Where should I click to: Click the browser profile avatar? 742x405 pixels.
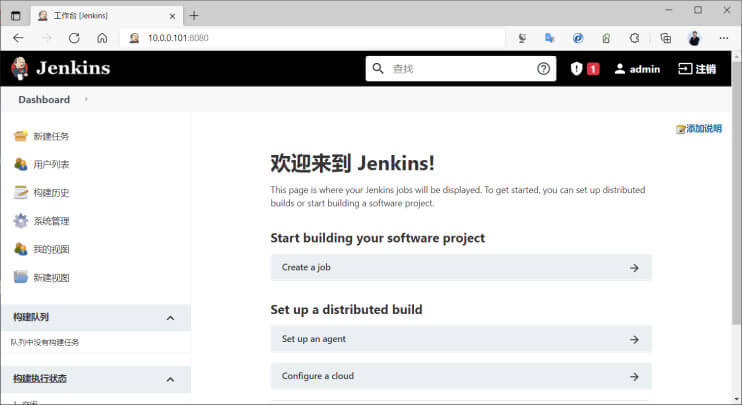click(x=694, y=38)
